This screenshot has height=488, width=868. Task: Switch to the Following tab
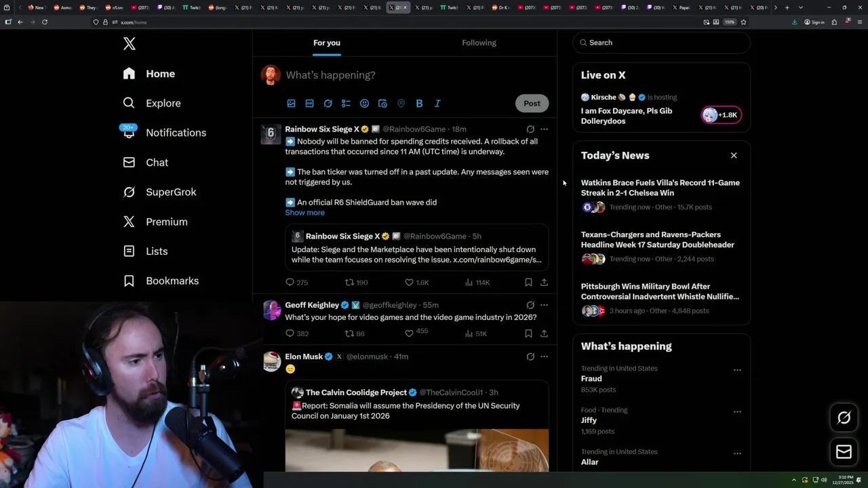coord(479,43)
